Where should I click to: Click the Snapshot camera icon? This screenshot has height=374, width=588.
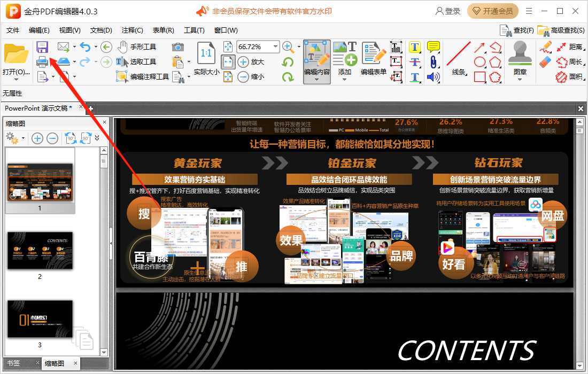coord(178,47)
